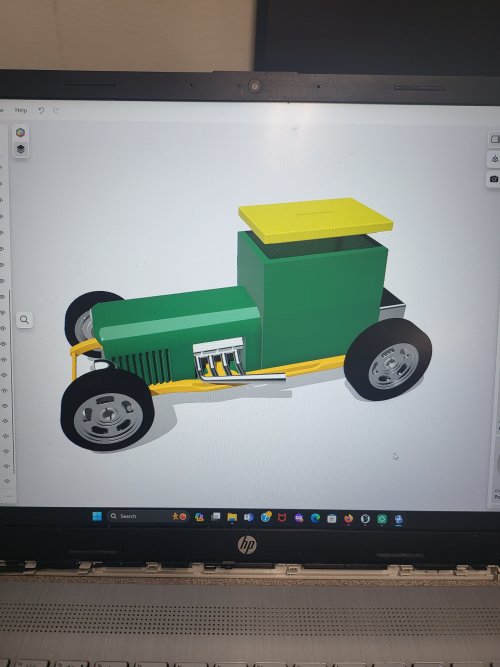Open the Windows Start menu
500x667 pixels.
[97, 516]
